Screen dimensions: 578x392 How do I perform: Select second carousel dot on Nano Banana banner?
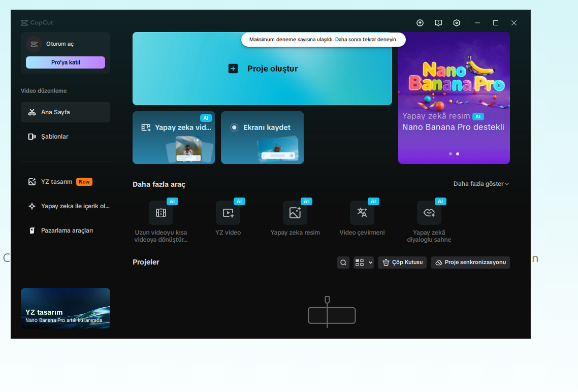click(x=458, y=154)
